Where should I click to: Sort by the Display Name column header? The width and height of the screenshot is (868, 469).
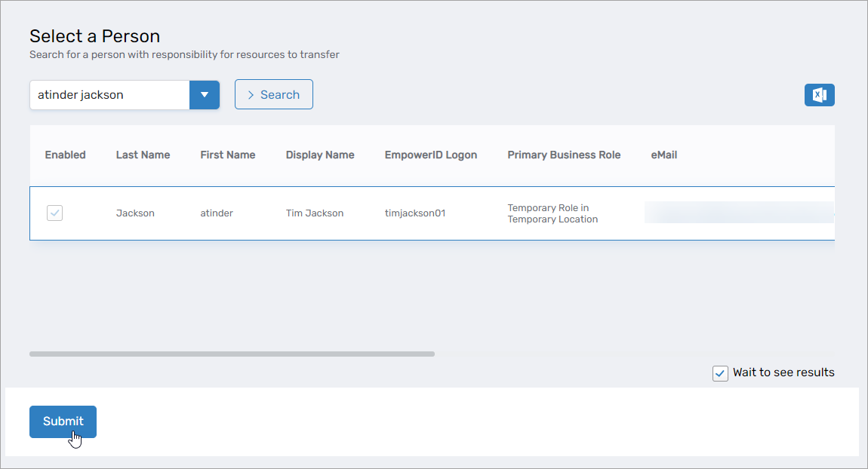pos(319,155)
